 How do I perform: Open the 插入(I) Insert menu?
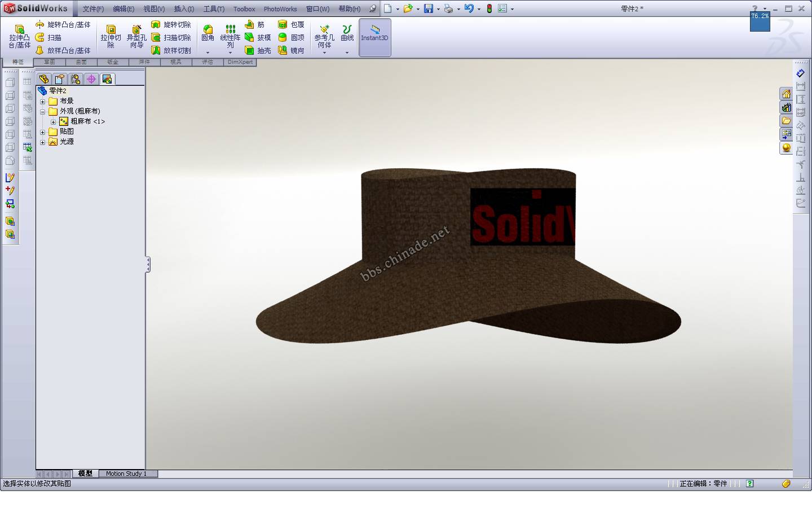pyautogui.click(x=184, y=9)
